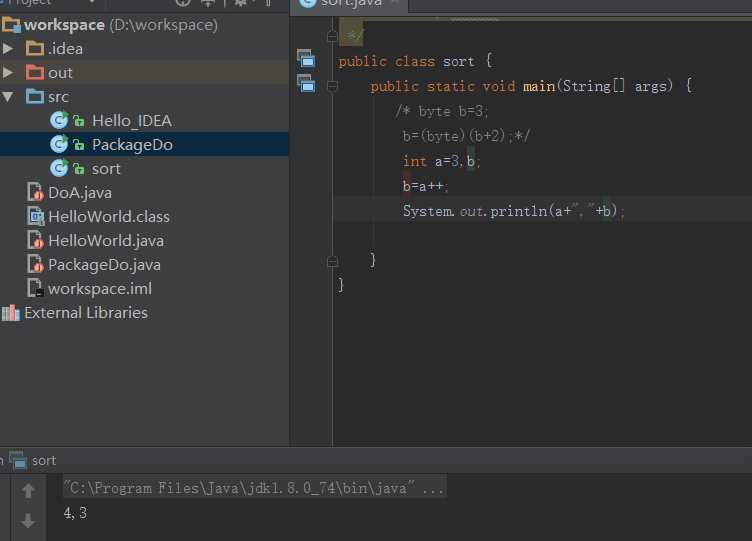Toggle fold marker at comment end
Viewport: 752px width, 541px height.
(332, 36)
